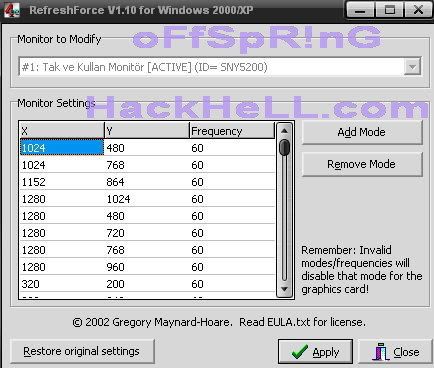Click Restore original settings button
The height and width of the screenshot is (368, 434).
[x=82, y=351]
